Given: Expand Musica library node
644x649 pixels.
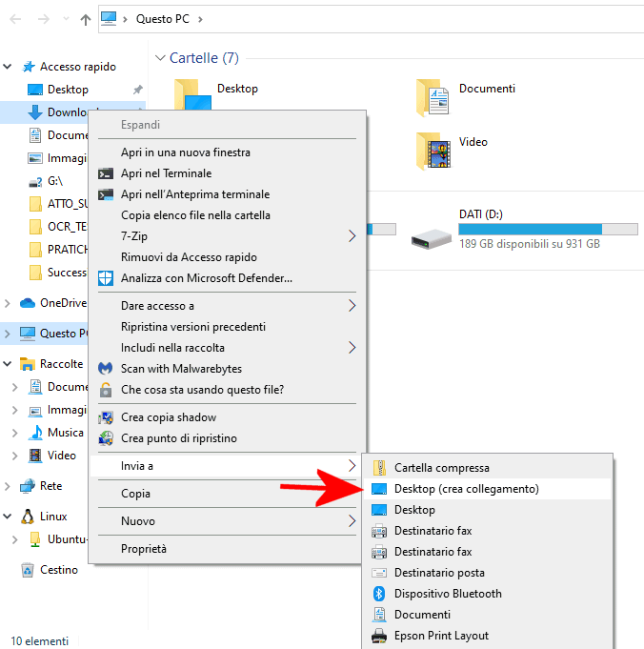Looking at the screenshot, I should click(15, 433).
